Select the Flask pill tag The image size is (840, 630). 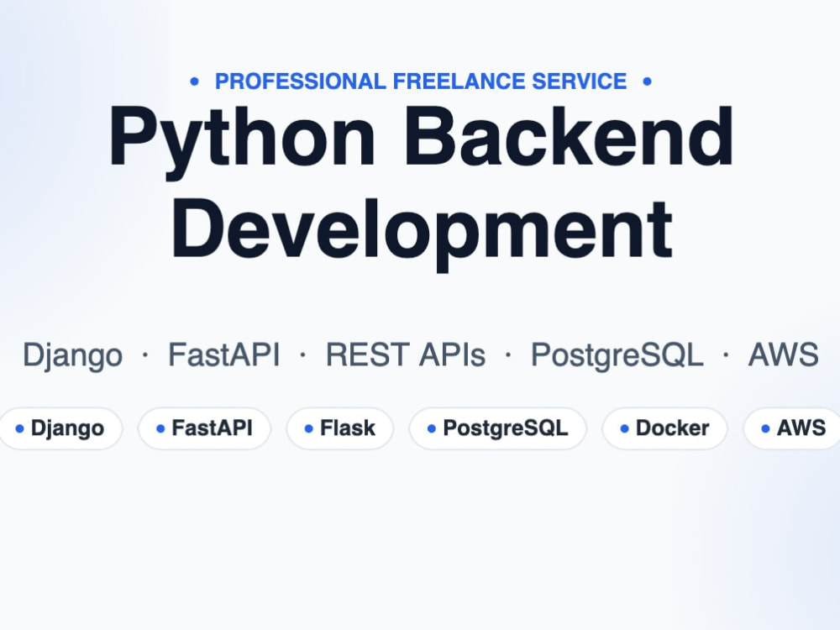pos(340,428)
